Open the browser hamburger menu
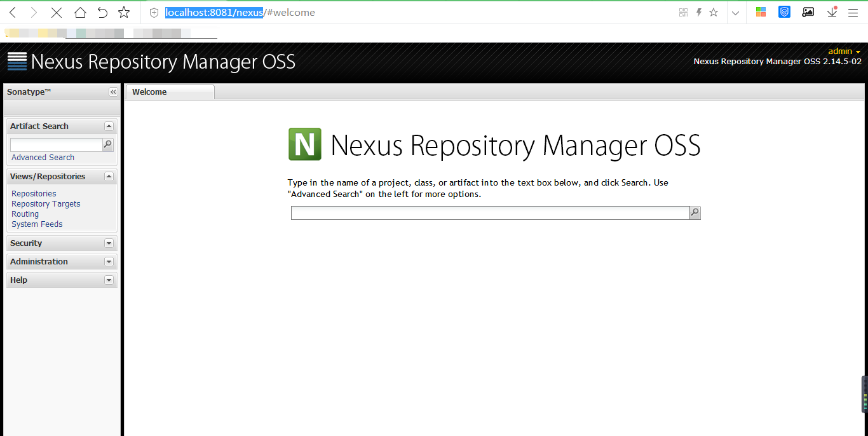868x436 pixels. point(853,12)
